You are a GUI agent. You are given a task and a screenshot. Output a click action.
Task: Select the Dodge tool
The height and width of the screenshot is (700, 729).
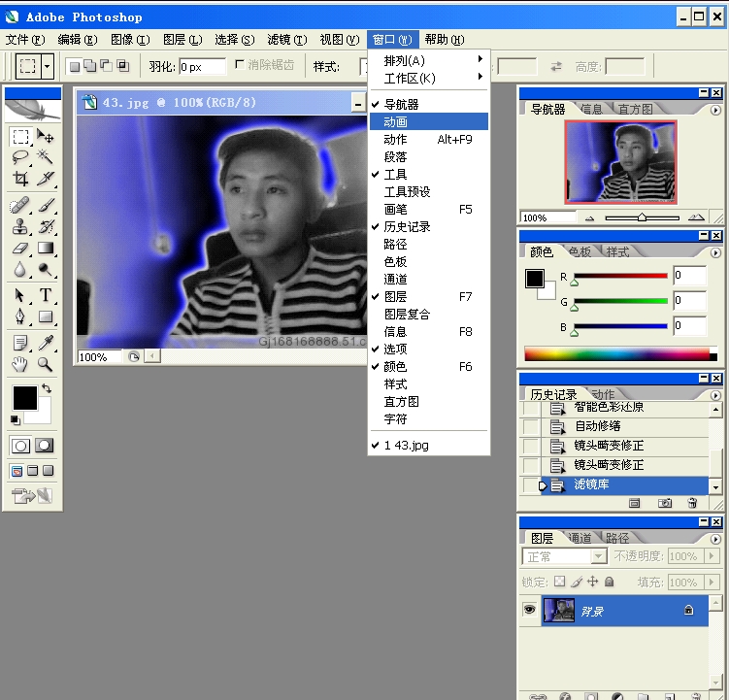pos(45,269)
